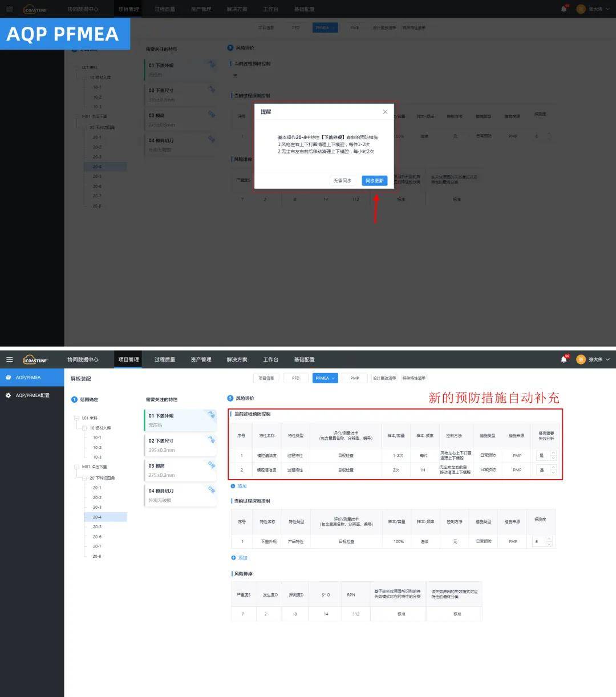Switch to 项目管理 tab in lower screenshot
This screenshot has width=616, height=697.
click(x=128, y=359)
